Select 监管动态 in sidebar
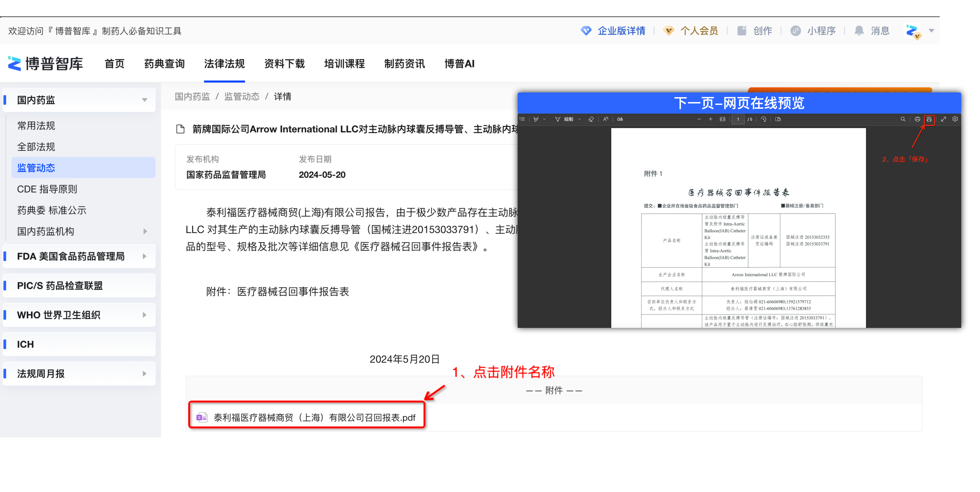This screenshot has height=492, width=980. 83,168
